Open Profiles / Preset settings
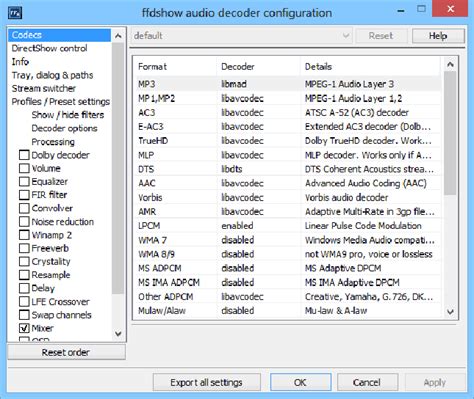The height and width of the screenshot is (399, 474). click(x=61, y=102)
